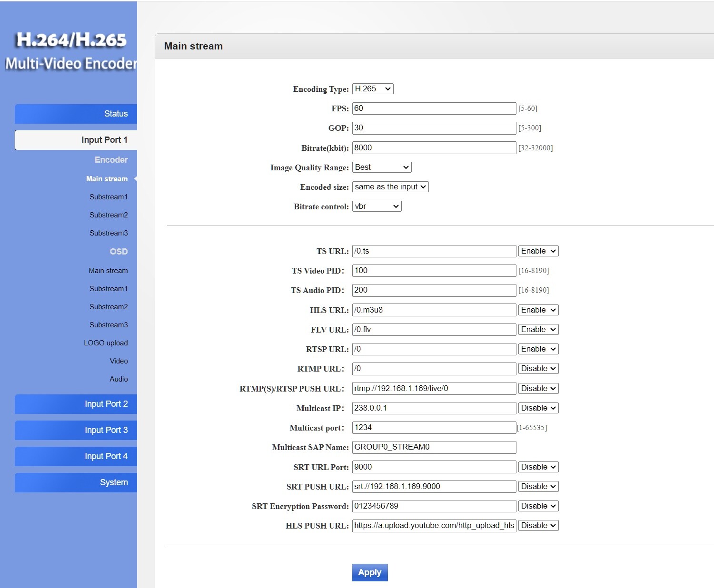The height and width of the screenshot is (588, 714).
Task: Open the Encoded size dropdown
Action: coord(390,187)
